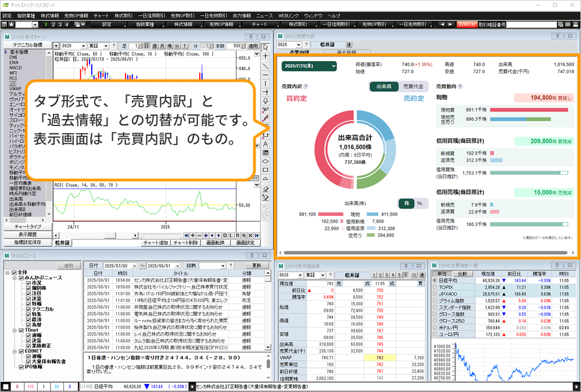Toggle the 個別株 news checkbox
Viewport: 581px width, 392px height.
pyautogui.click(x=28, y=288)
